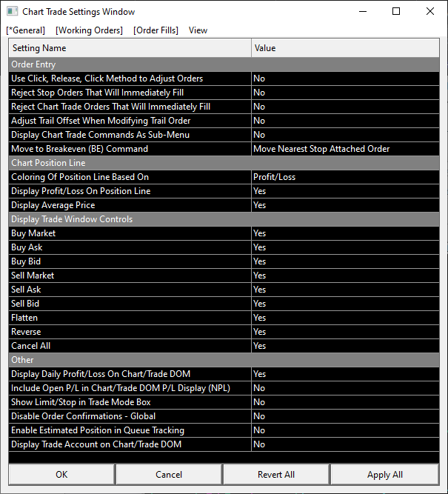
Task: Toggle value of Use Click, Release, Click Method
Action: [x=345, y=79]
